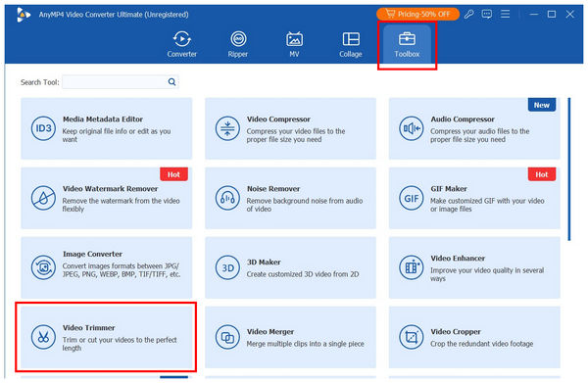Open the Converter tab
Image resolution: width=588 pixels, height=383 pixels.
[182, 45]
